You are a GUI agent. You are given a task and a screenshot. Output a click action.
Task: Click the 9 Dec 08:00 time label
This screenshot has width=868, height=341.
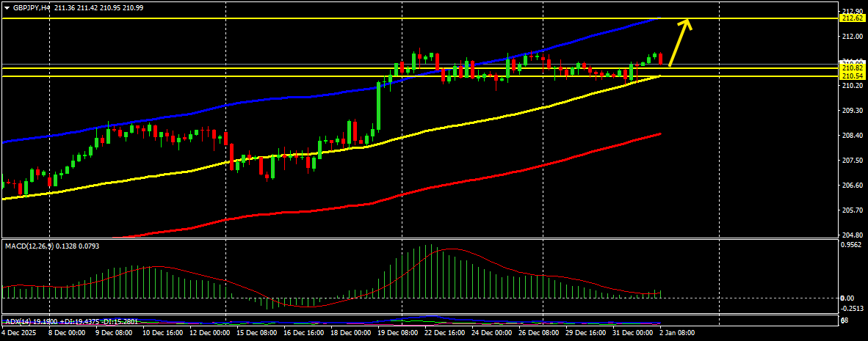pos(114,333)
